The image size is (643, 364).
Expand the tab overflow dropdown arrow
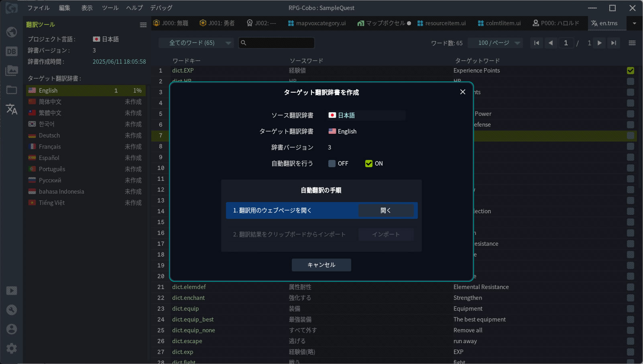[x=634, y=23]
